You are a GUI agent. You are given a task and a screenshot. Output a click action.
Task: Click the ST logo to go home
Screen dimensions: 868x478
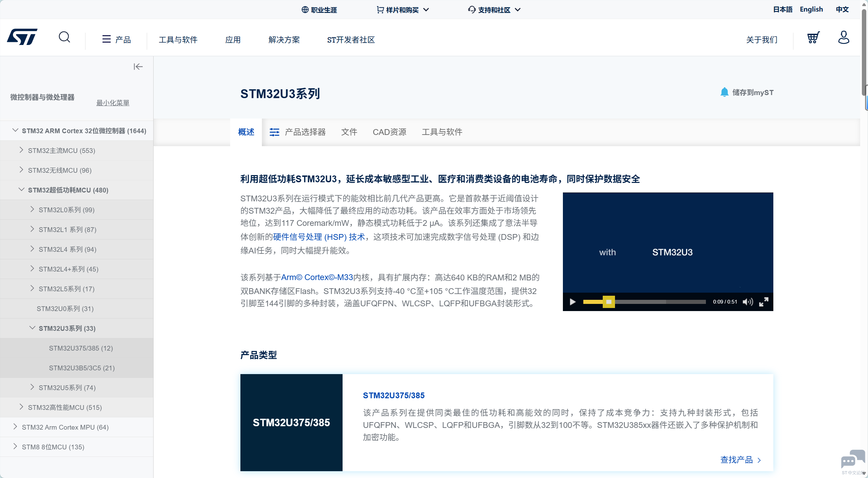22,37
